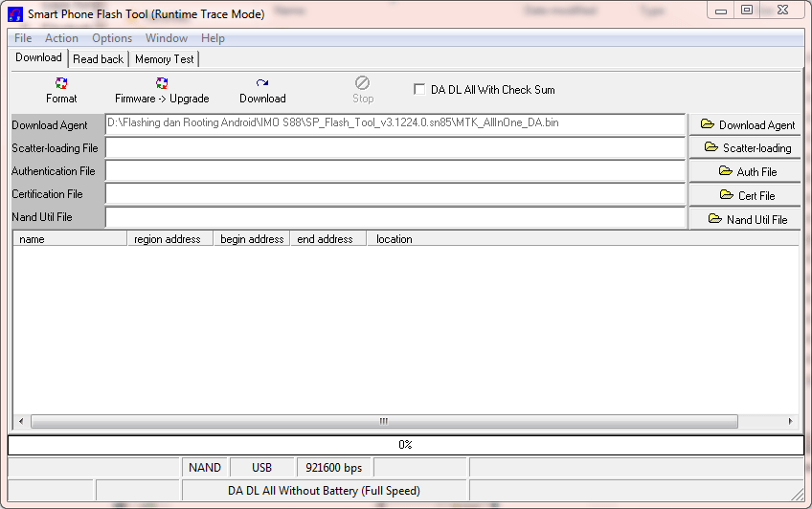Viewport: 812px width, 509px height.
Task: Click the Authentication File text field
Action: coord(395,171)
